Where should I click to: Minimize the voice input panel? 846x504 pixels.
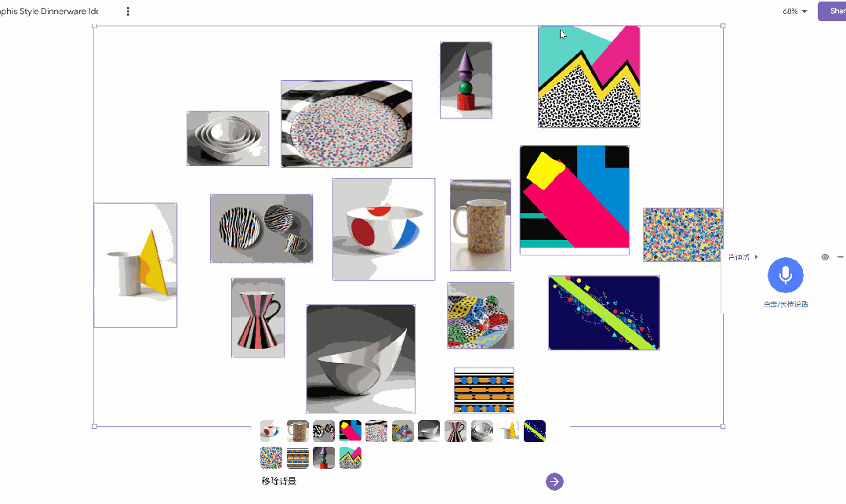(840, 257)
